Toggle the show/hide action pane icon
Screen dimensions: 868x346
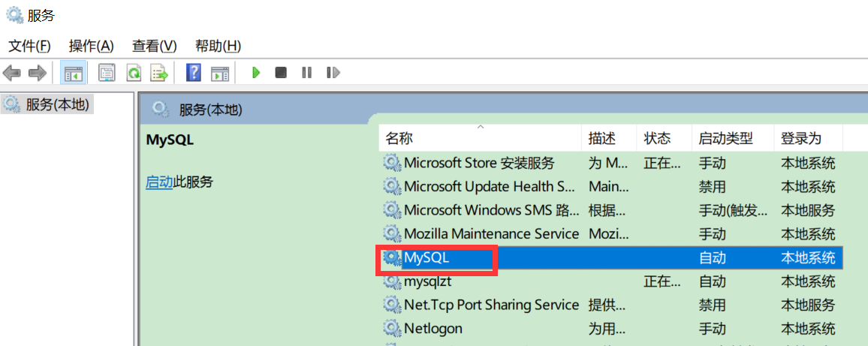click(220, 73)
